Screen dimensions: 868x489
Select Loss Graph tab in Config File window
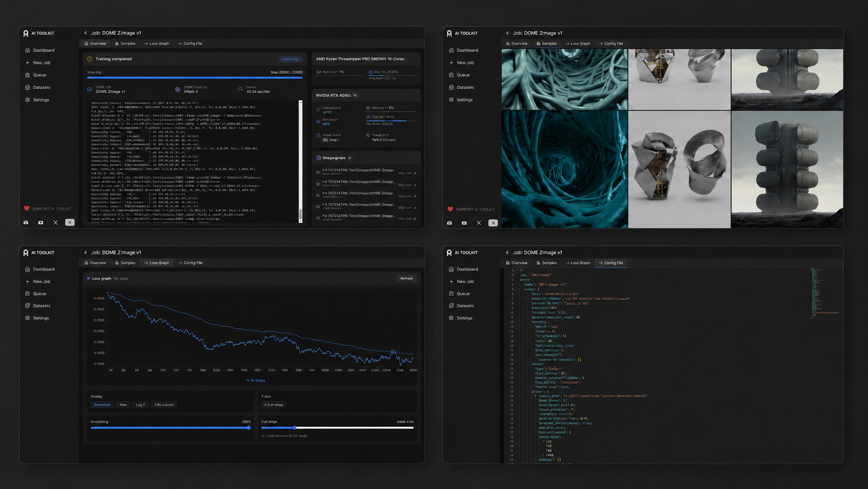tap(578, 263)
